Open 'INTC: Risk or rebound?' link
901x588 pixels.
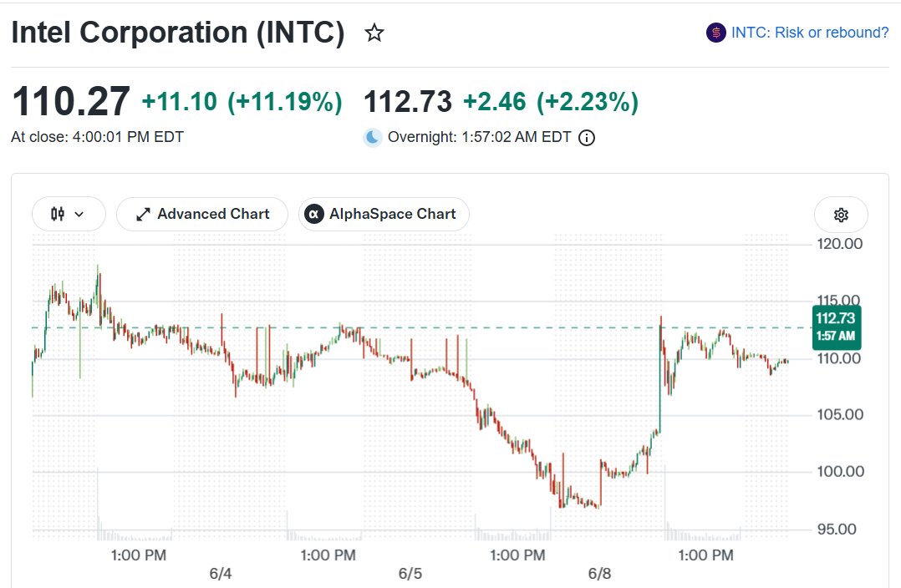pyautogui.click(x=810, y=33)
